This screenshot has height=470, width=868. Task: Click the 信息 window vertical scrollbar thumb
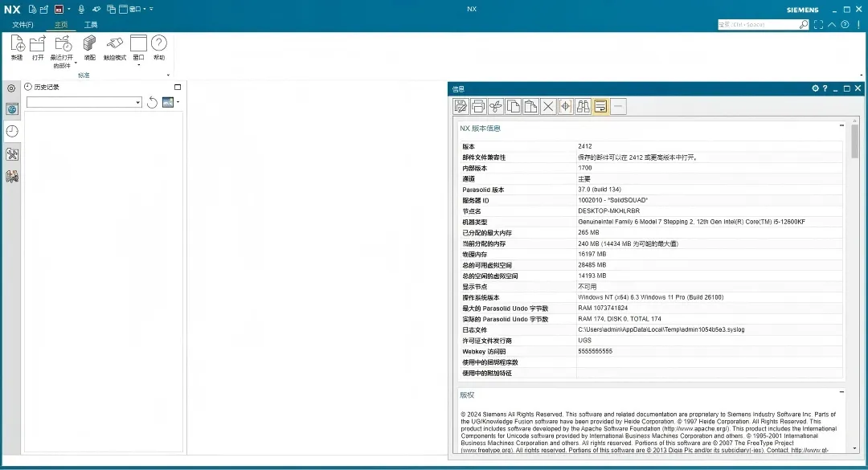click(854, 141)
